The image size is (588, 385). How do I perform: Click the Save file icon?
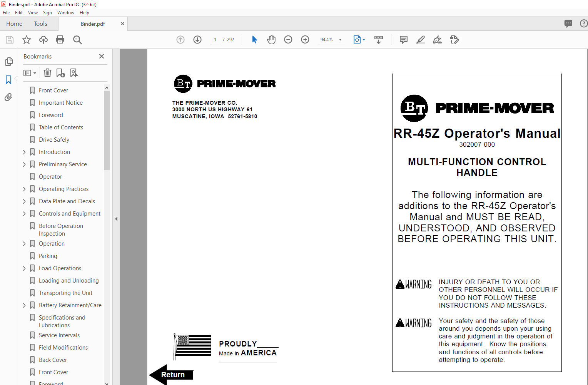[x=10, y=40]
